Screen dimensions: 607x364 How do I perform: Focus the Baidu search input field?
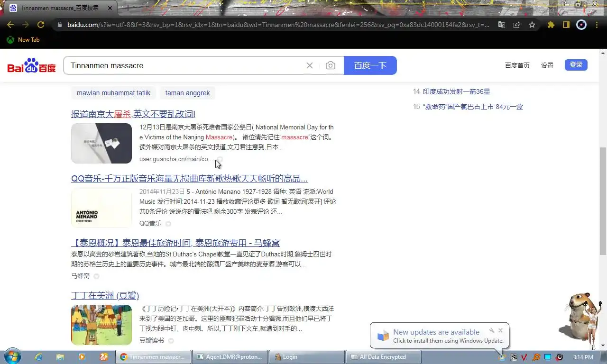coord(185,65)
